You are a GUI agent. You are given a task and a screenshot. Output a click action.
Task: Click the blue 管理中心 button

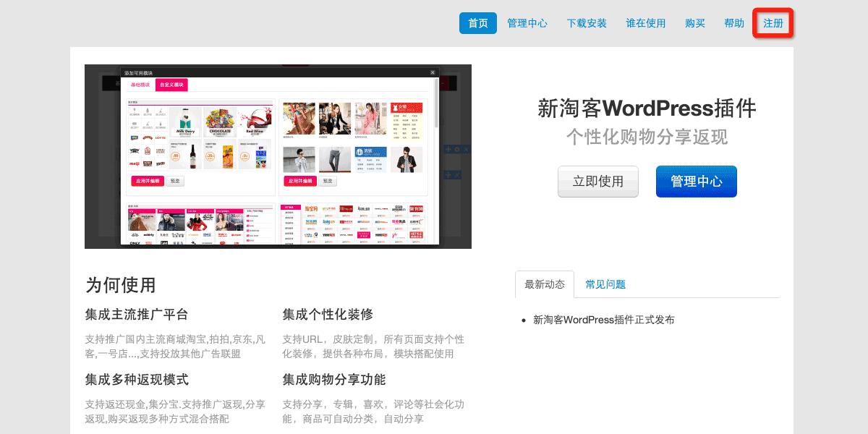[x=697, y=182]
